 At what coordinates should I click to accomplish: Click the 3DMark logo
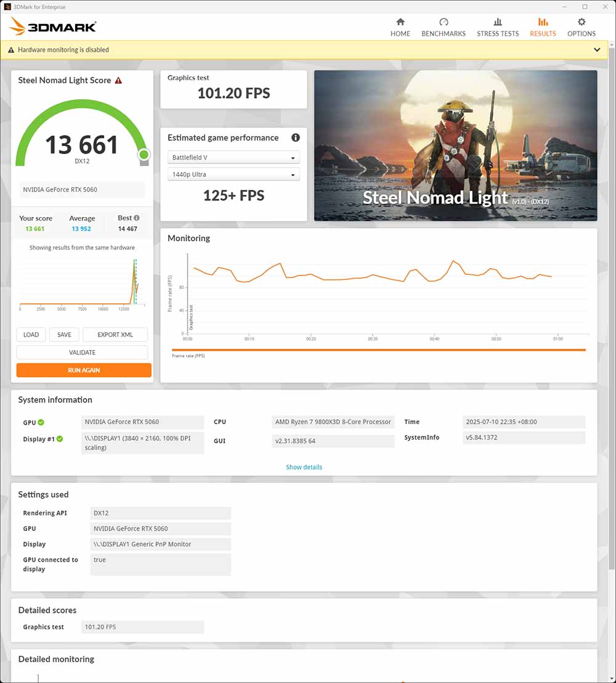(53, 27)
